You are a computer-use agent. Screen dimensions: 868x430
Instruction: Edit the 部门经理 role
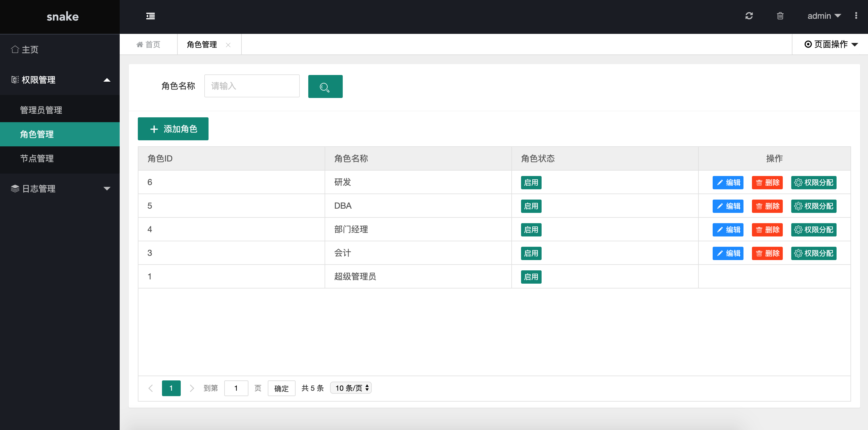[x=727, y=230]
